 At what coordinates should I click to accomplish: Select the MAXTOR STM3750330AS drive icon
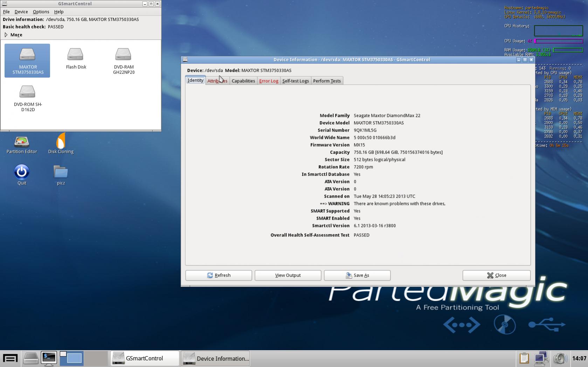tap(27, 60)
